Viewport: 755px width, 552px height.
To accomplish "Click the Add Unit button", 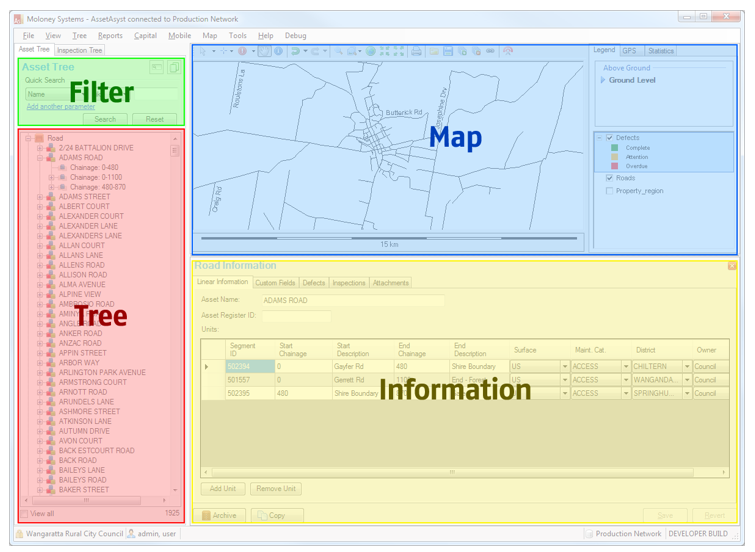I will [x=223, y=489].
